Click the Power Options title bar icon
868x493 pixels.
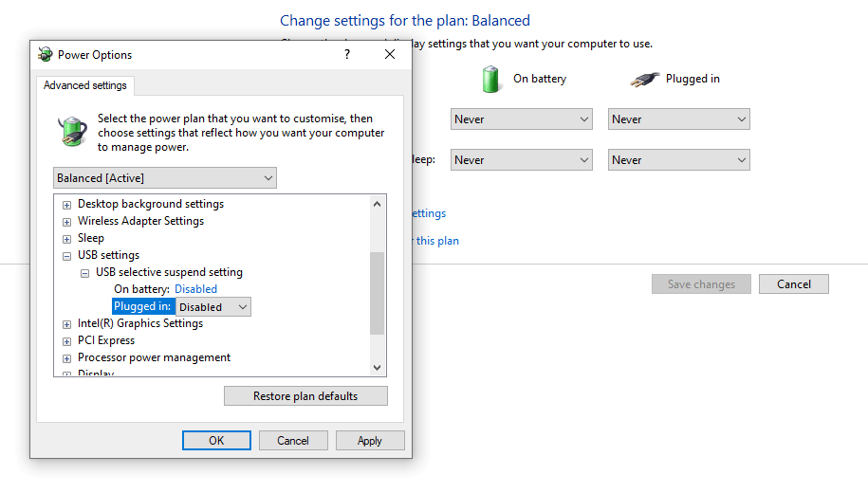tap(45, 55)
